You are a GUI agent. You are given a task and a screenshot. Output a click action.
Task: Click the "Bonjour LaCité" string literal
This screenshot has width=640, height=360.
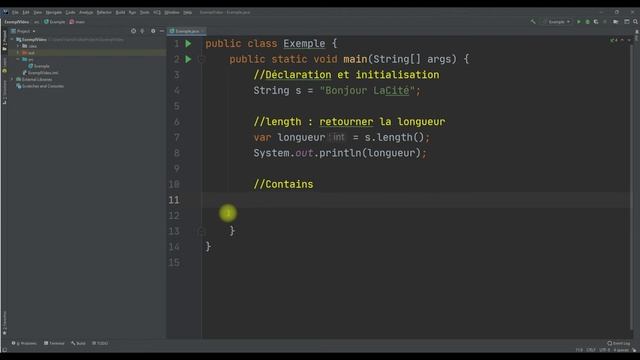(x=367, y=91)
